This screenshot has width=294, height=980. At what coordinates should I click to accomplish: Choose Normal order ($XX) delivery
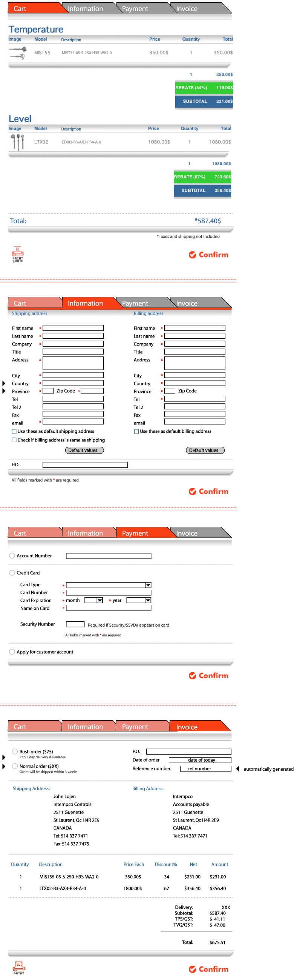15,766
